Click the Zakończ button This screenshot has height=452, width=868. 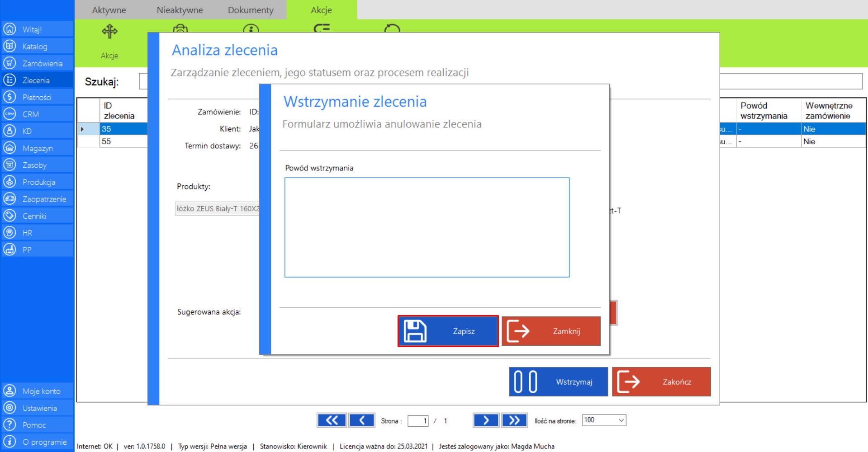click(661, 382)
